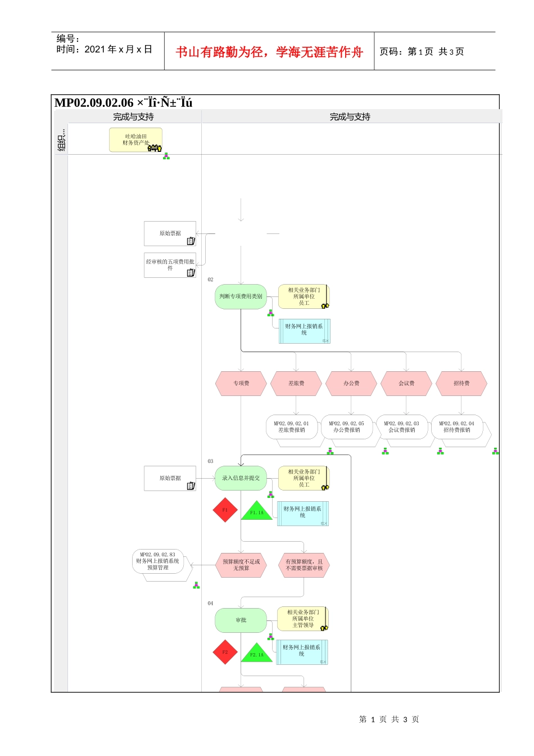Image resolution: width=534 pixels, height=756 pixels.
Task: Click the red F1 diamond risk marker
Action: (x=225, y=510)
